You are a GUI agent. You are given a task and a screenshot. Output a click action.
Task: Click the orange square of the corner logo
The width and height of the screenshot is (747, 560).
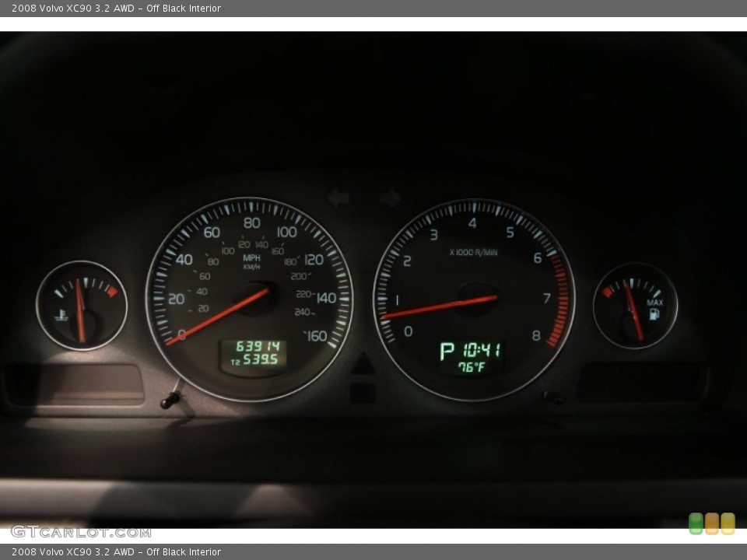tap(712, 523)
